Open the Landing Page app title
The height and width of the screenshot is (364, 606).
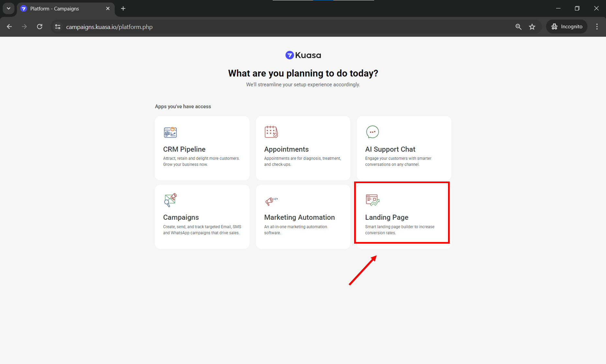tap(387, 217)
